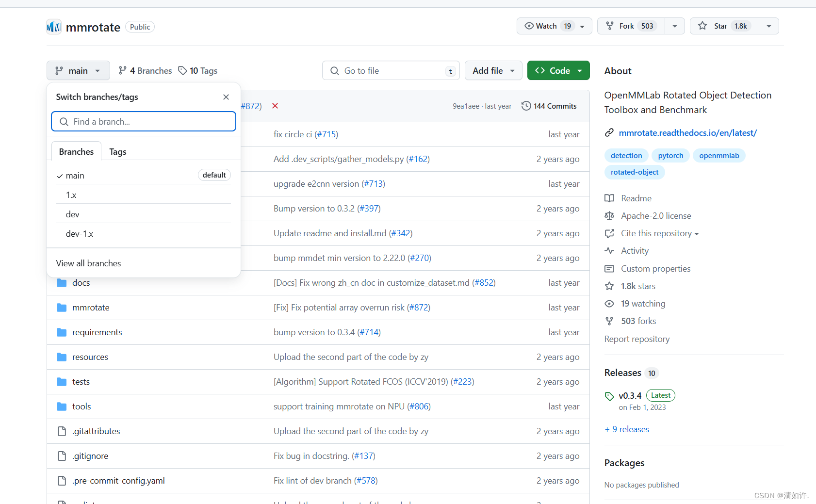Click the folder icon for tools
Viewport: 816px width, 504px height.
pos(62,406)
